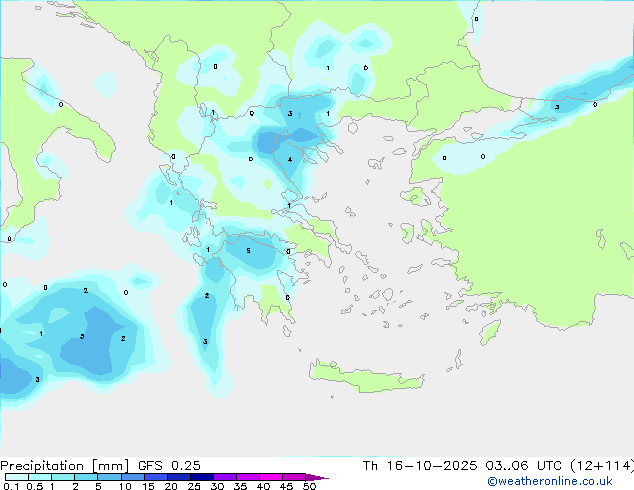This screenshot has height=490, width=634.
Task: Pick the 2–5 mm legend swatch
Action: click(86, 477)
